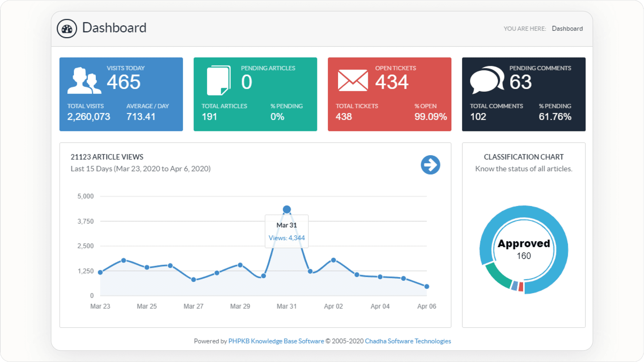Click the open tickets envelope icon
Image resolution: width=644 pixels, height=362 pixels.
[353, 81]
